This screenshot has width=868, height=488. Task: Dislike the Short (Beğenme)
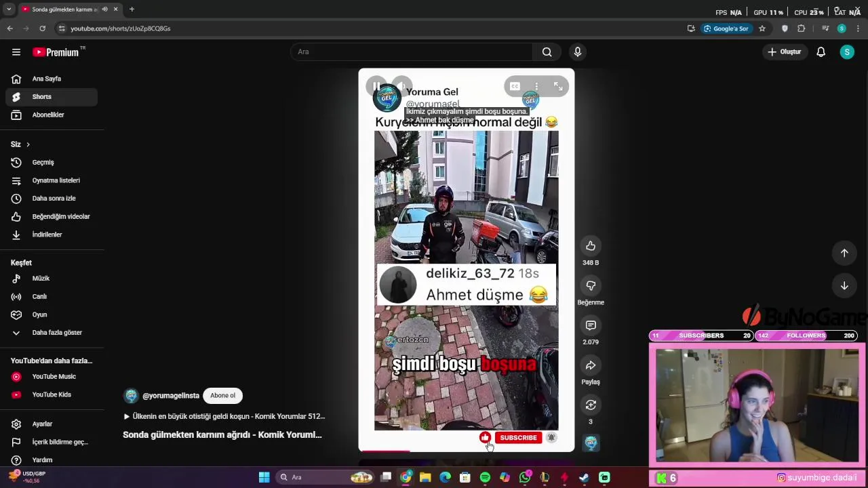(591, 286)
